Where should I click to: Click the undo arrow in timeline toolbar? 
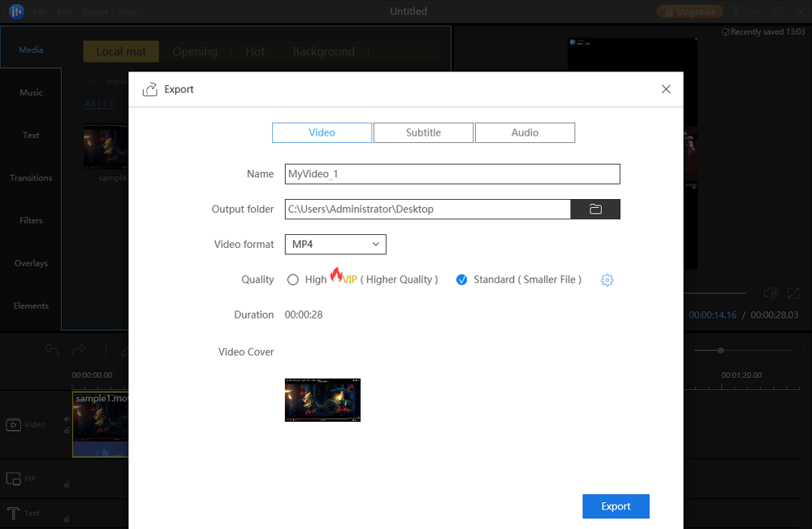pyautogui.click(x=52, y=349)
